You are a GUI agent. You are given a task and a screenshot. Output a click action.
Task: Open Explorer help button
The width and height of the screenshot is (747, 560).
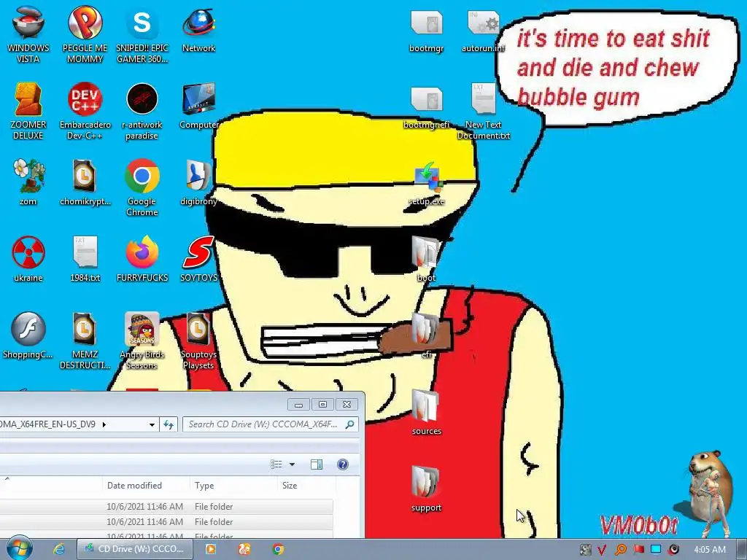pyautogui.click(x=343, y=464)
